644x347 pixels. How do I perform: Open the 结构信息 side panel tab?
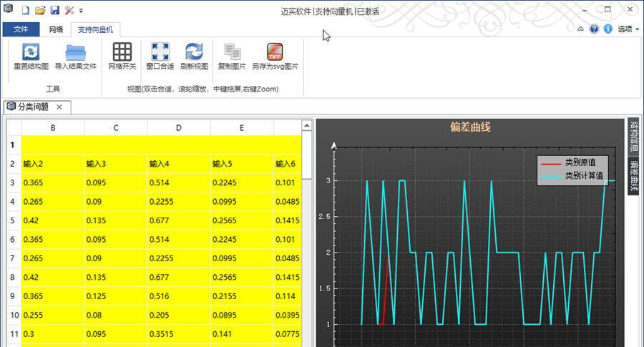634,135
